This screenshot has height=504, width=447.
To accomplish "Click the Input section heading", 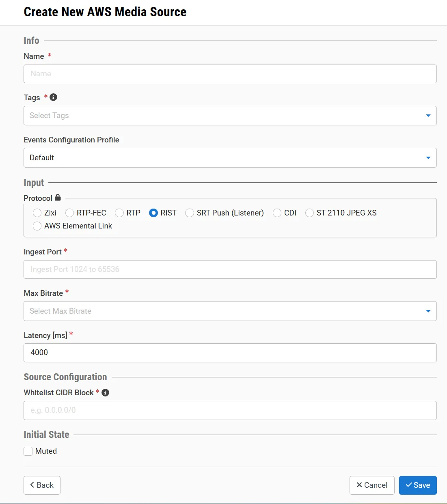I will [34, 183].
